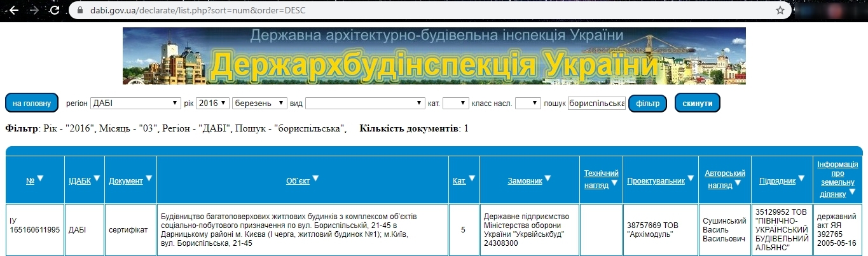
Task: Sort by the Документ column header
Action: [125, 181]
